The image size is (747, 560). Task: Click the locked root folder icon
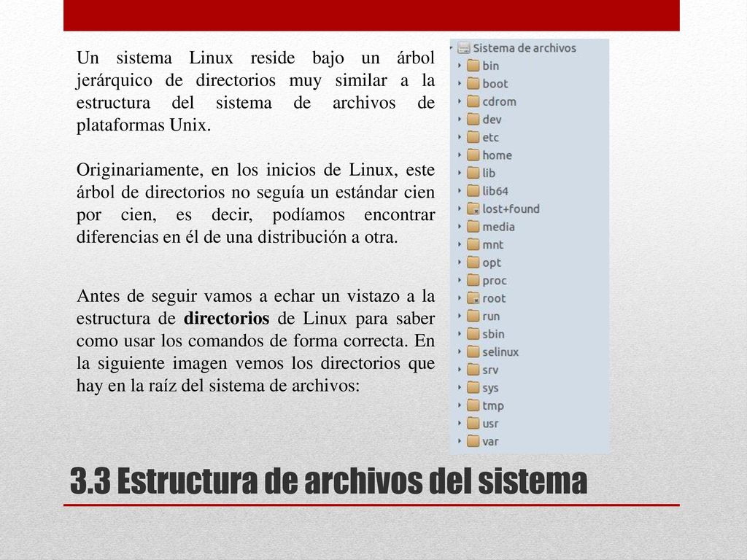[x=473, y=298]
